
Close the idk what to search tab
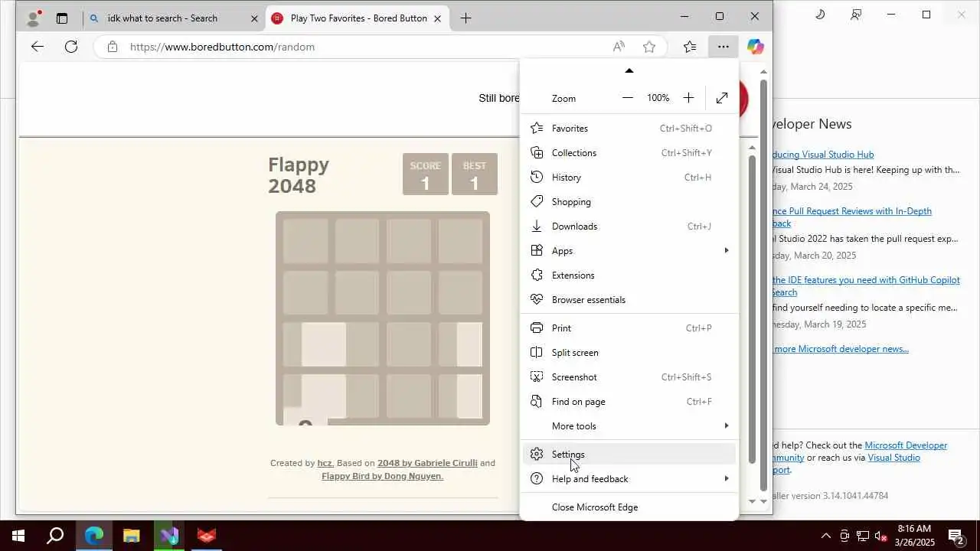coord(255,18)
